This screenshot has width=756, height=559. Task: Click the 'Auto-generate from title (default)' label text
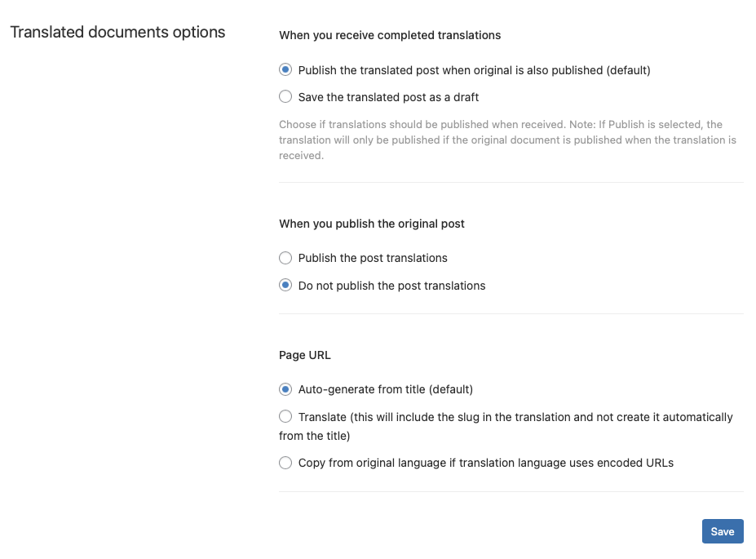[x=385, y=390]
